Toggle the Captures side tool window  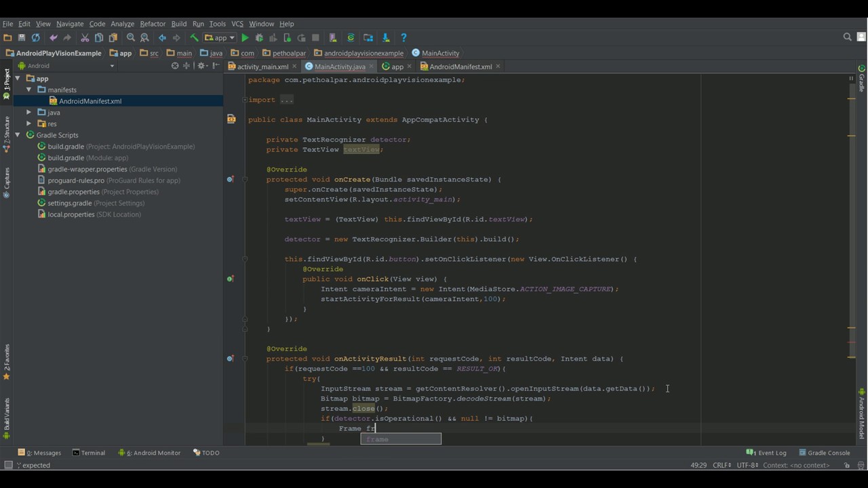click(7, 183)
